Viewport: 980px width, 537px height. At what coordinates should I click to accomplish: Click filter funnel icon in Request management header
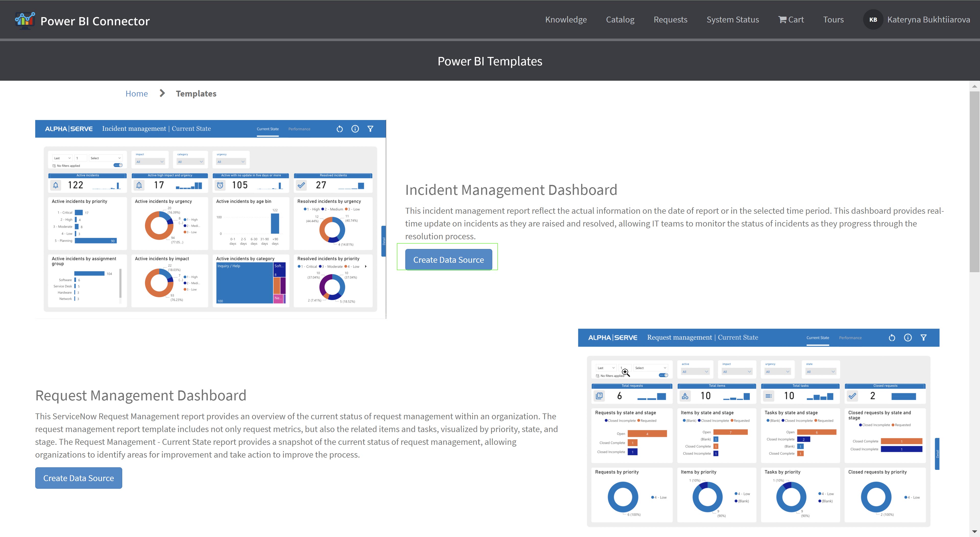pyautogui.click(x=923, y=338)
